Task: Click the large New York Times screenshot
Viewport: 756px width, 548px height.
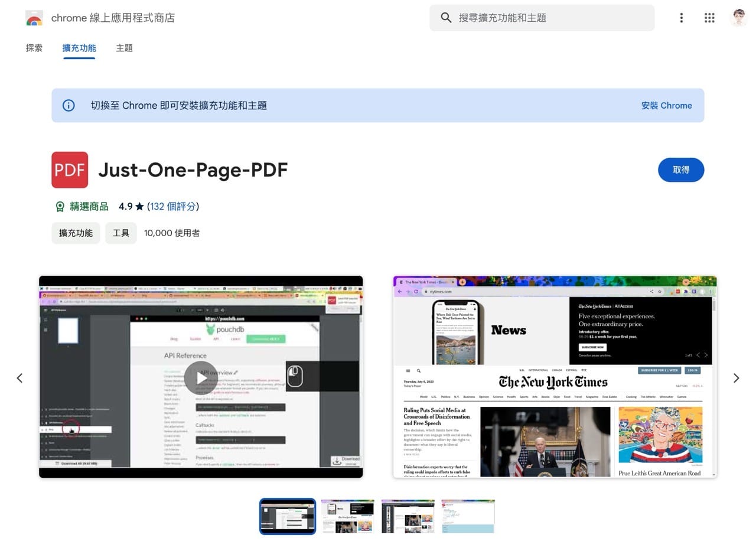Action: tap(555, 377)
